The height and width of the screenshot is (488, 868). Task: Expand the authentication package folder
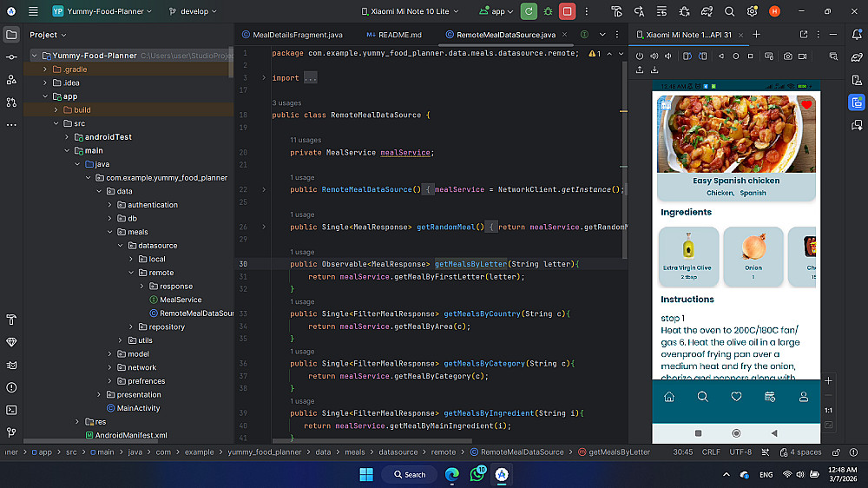109,205
